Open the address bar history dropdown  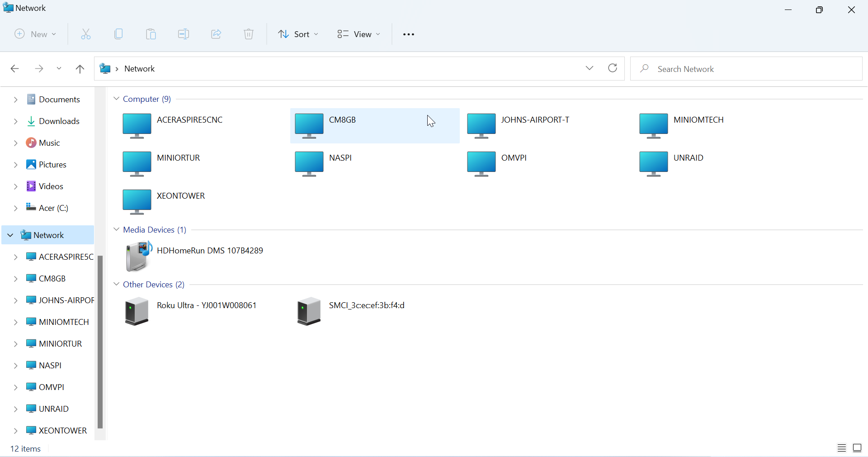(589, 68)
